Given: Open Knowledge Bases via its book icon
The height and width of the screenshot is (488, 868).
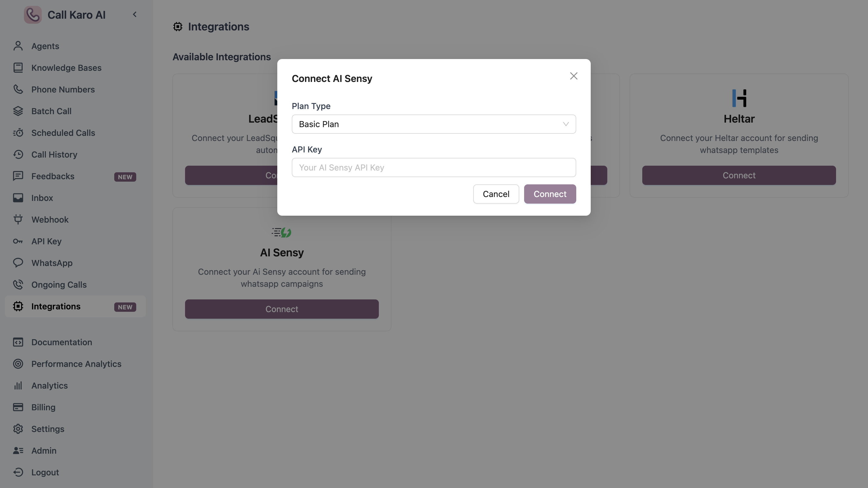Looking at the screenshot, I should pyautogui.click(x=18, y=67).
